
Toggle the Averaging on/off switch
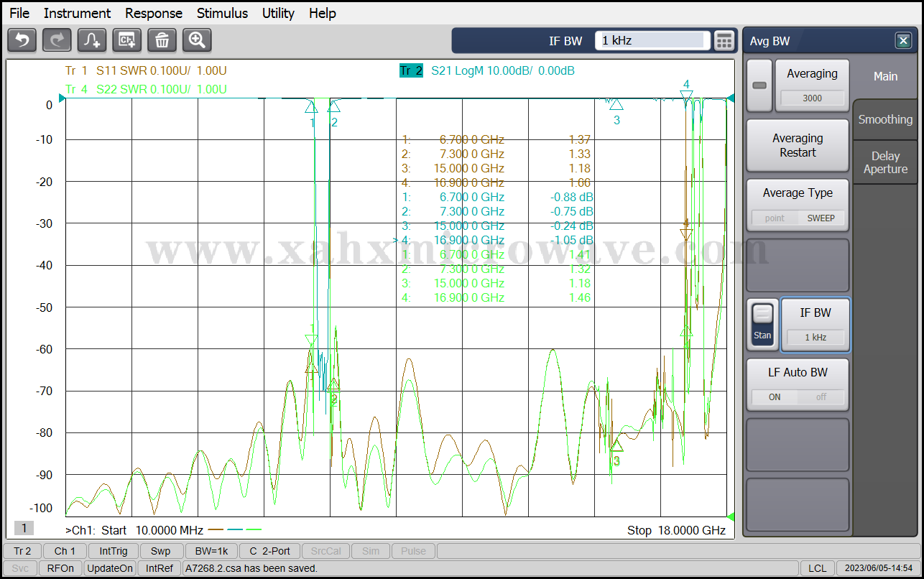[x=759, y=85]
